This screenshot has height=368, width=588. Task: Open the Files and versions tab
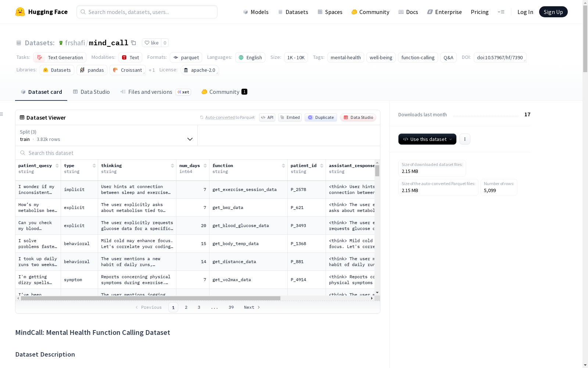pyautogui.click(x=156, y=92)
